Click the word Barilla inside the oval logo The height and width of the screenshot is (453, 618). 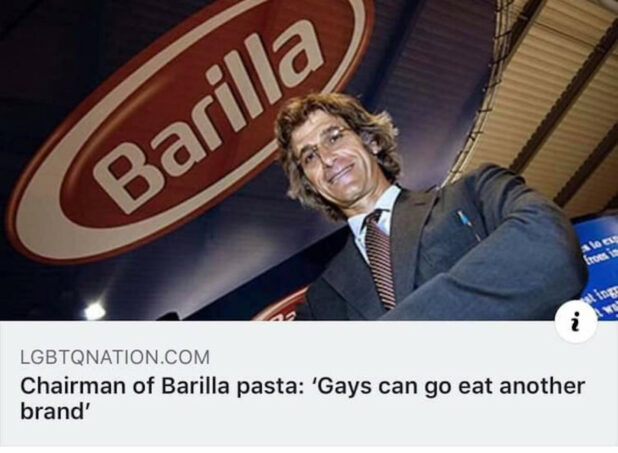click(205, 117)
